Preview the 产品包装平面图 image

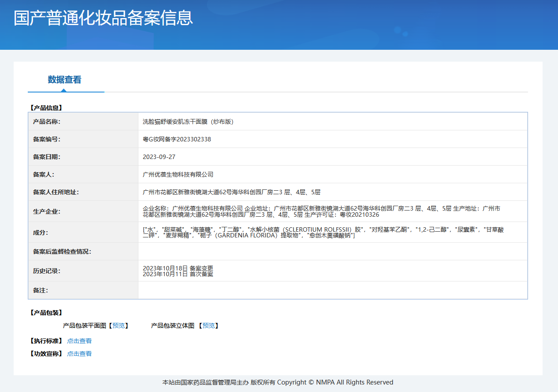point(118,325)
